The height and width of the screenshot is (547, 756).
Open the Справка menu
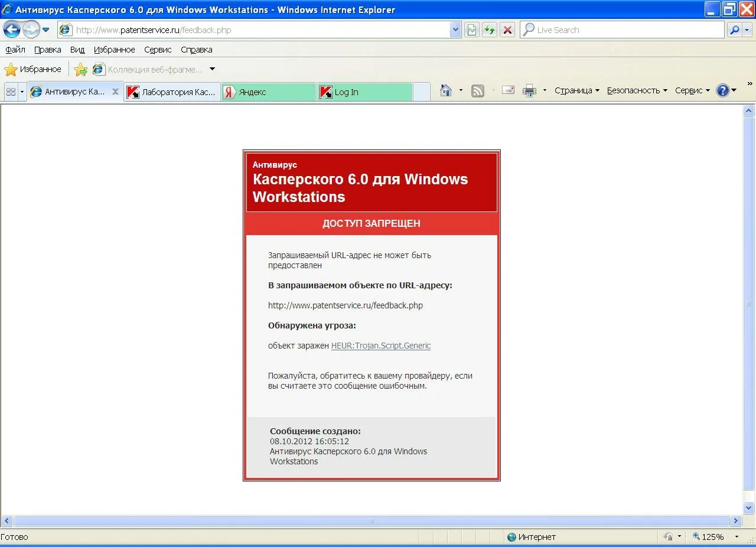coord(197,50)
